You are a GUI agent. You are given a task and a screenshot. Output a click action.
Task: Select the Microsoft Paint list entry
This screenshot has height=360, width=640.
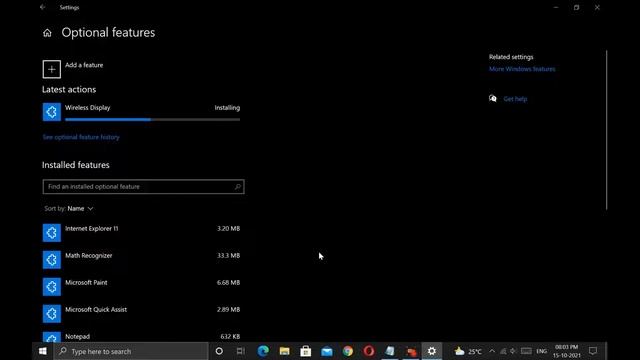coord(141,287)
